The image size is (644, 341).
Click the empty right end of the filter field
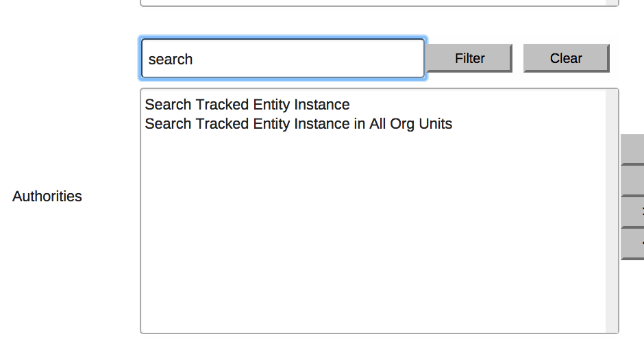(397, 59)
